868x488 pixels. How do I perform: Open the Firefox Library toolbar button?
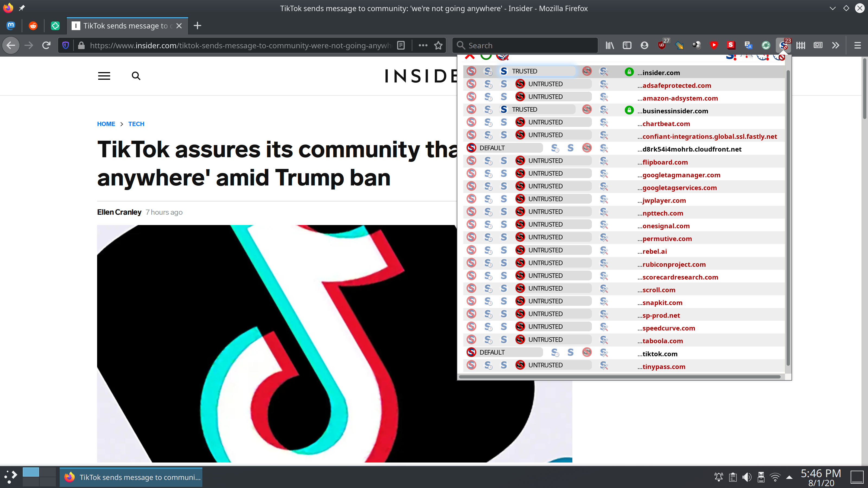pos(609,45)
